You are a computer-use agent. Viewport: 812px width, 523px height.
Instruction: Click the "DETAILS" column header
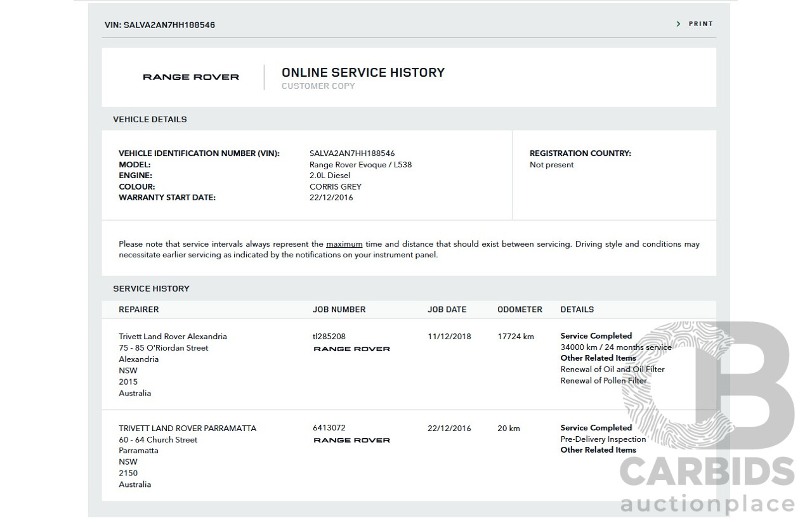click(577, 310)
